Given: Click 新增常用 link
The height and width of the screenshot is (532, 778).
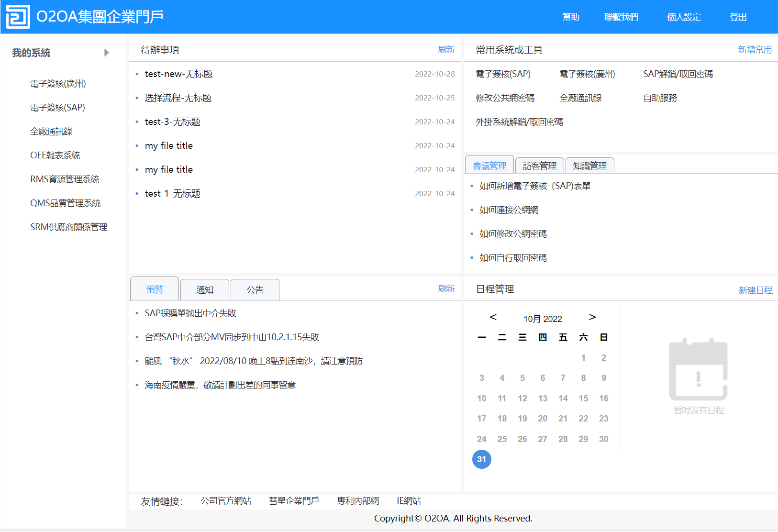Looking at the screenshot, I should (755, 50).
